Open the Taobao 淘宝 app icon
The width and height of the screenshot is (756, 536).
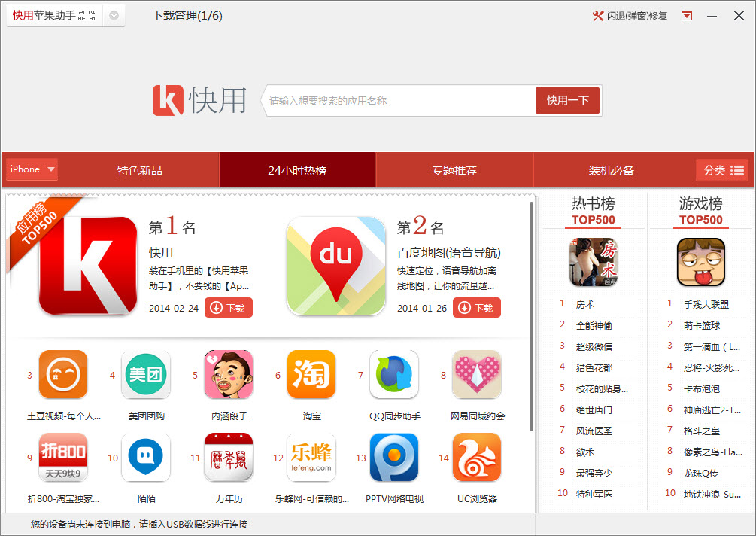pyautogui.click(x=311, y=374)
